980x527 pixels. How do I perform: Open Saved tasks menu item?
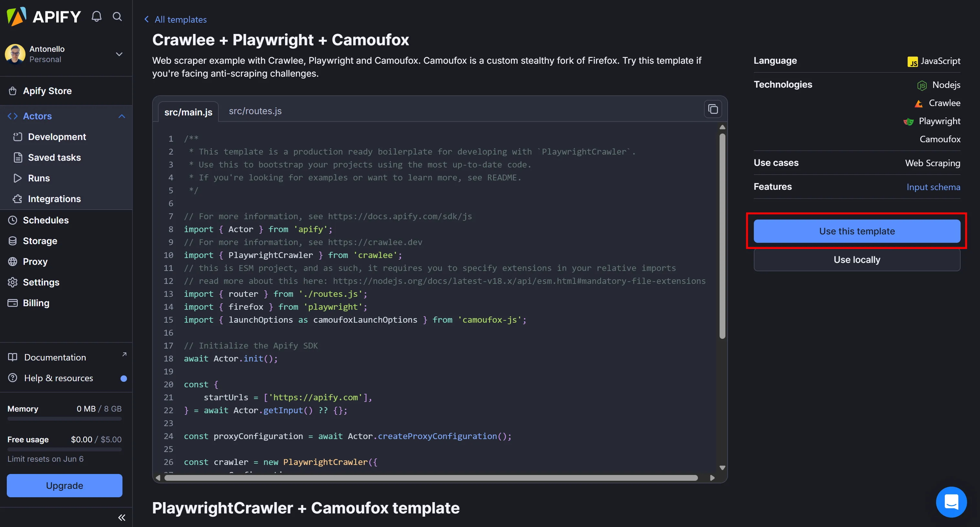[66, 157]
